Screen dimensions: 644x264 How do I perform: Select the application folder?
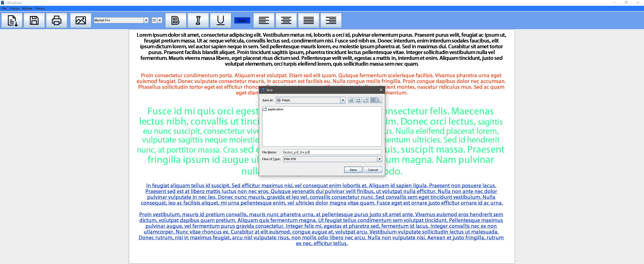coord(273,109)
